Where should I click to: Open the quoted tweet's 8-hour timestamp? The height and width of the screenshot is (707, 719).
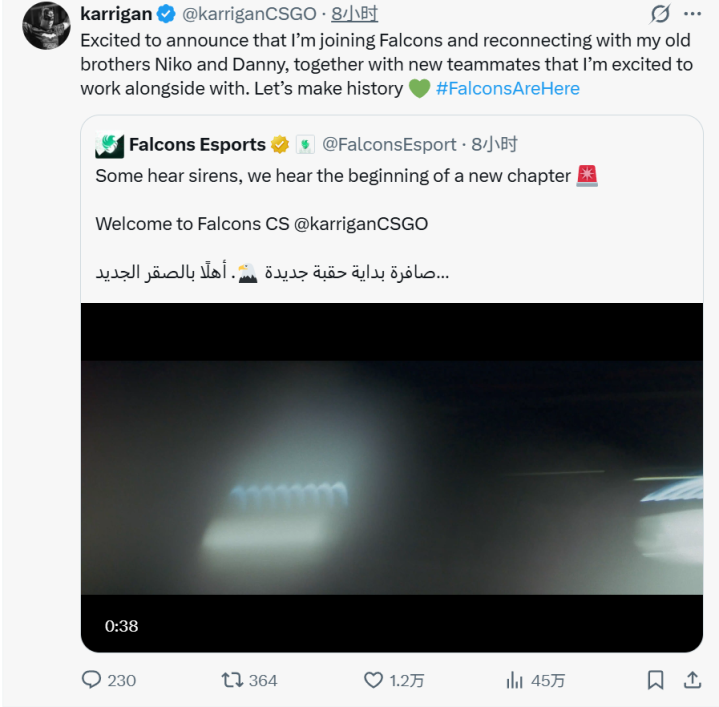click(x=495, y=145)
